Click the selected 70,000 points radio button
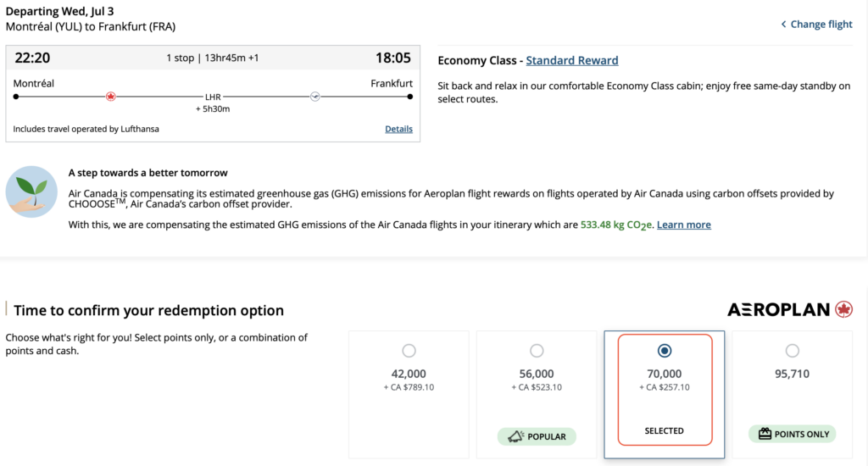868x466 pixels. [x=665, y=351]
